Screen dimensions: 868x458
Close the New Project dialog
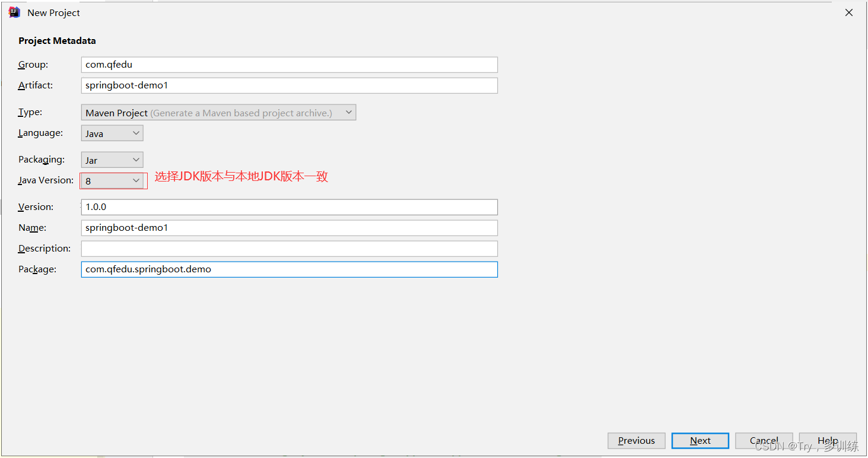[849, 12]
